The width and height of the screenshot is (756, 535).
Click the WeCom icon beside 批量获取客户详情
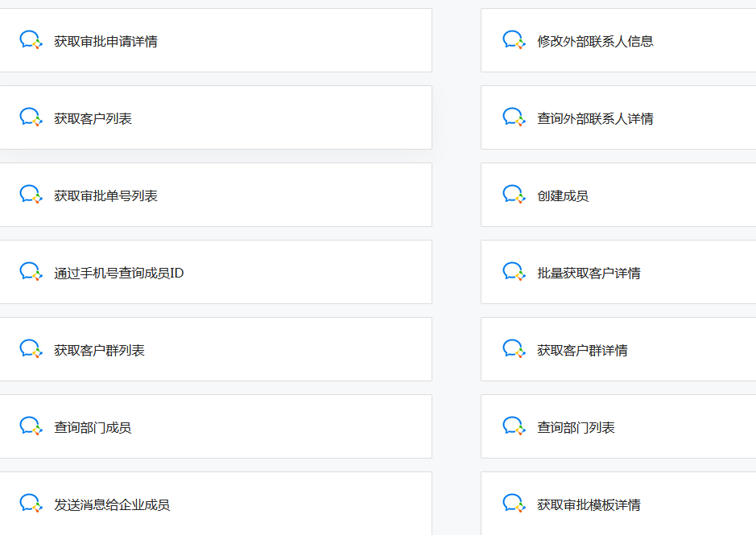pos(514,272)
